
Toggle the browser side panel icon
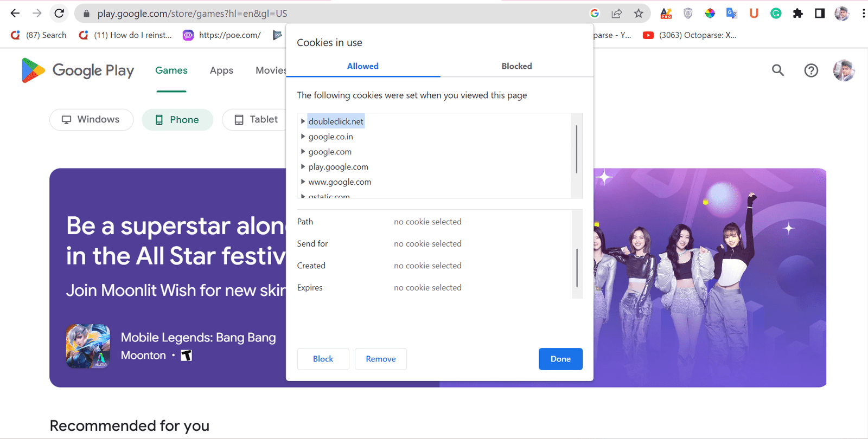[820, 14]
